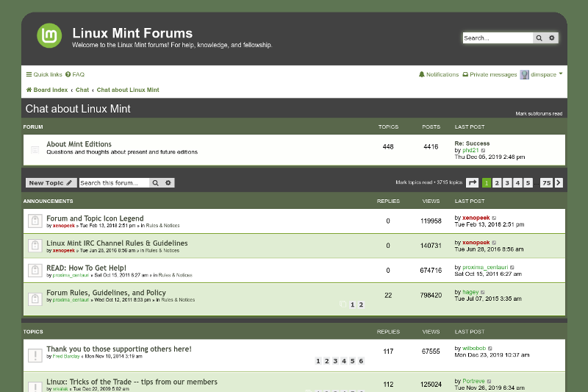Image resolution: width=588 pixels, height=392 pixels.
Task: Go to page 75 of topics
Action: pyautogui.click(x=546, y=182)
